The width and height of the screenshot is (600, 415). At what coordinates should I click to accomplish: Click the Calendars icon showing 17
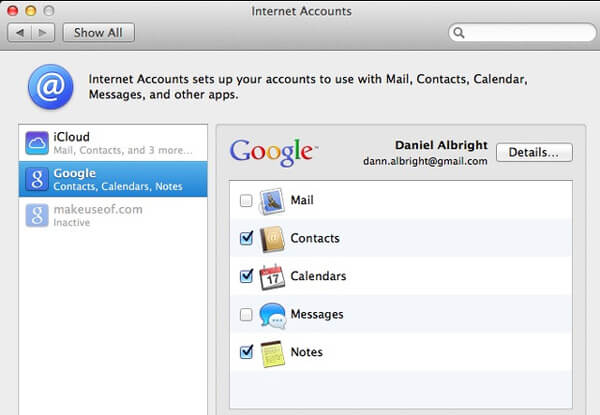point(272,277)
